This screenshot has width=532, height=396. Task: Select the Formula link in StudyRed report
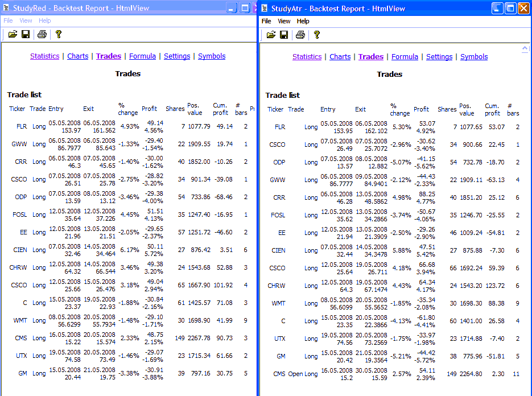142,56
